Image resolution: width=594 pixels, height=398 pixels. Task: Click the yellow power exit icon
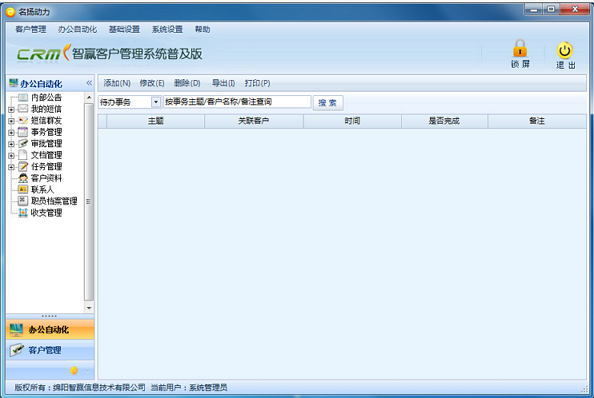(x=564, y=50)
